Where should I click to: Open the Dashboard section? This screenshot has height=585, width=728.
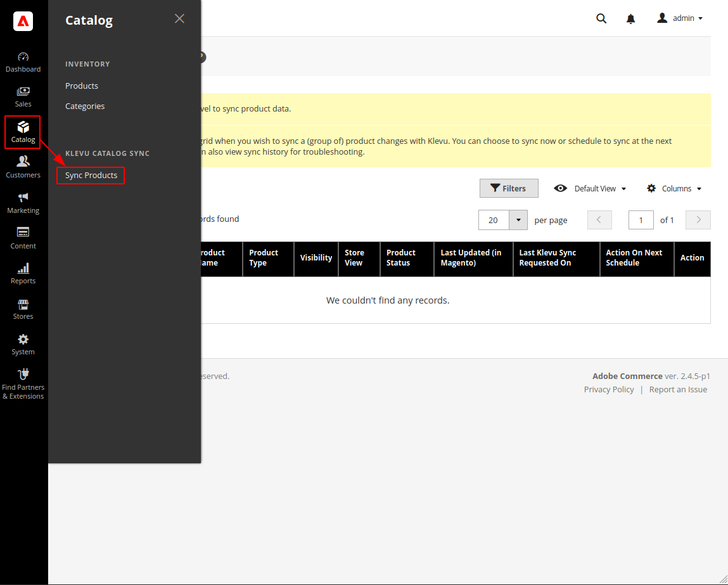pos(23,62)
